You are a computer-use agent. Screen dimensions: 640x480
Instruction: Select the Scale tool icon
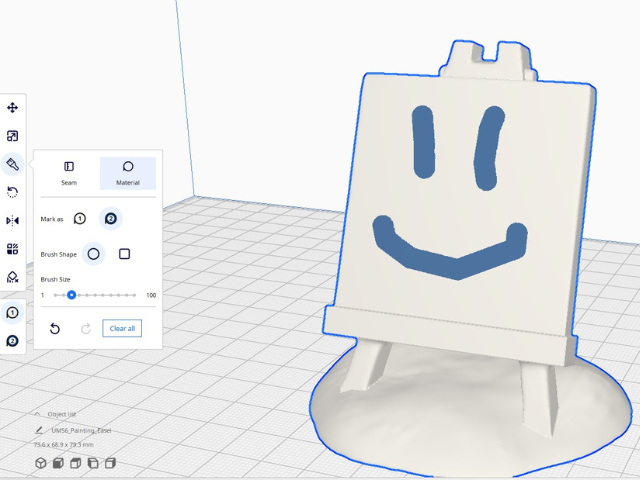tap(12, 136)
